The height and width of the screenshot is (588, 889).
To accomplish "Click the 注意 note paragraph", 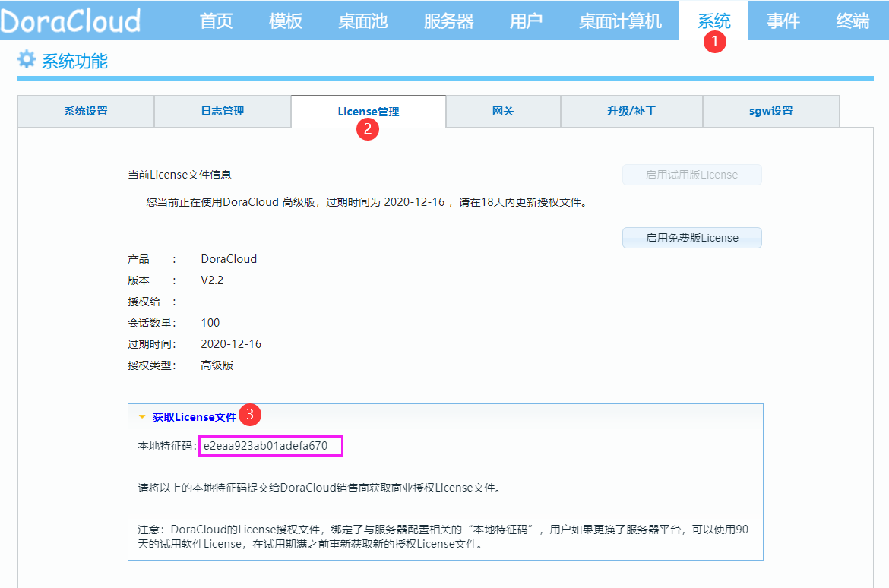I will point(443,536).
